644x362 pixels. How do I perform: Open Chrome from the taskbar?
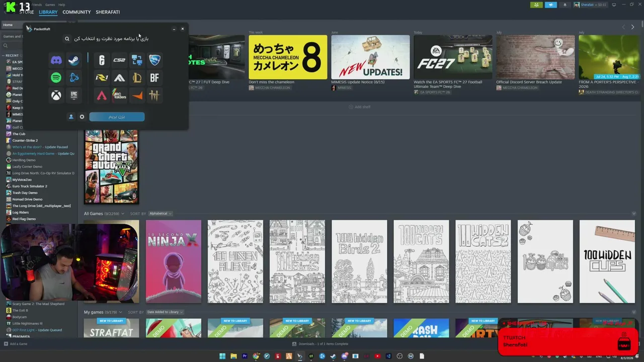(x=256, y=356)
